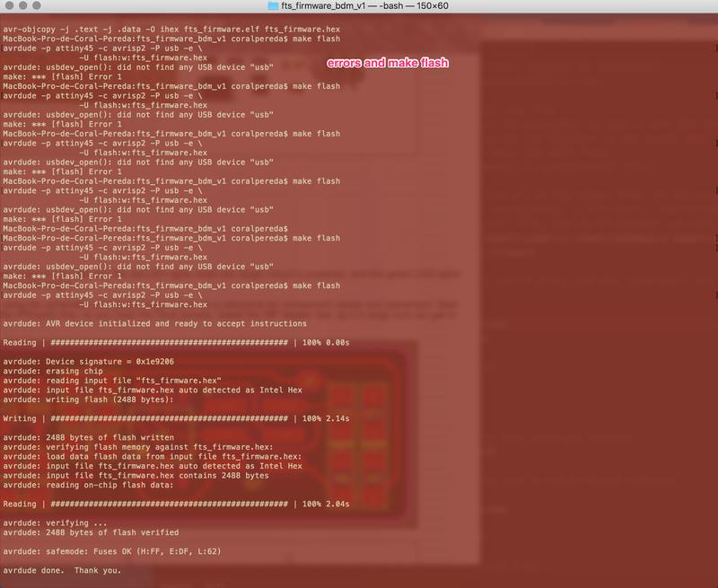
Task: Click line '2488 bytes of flash written'
Action: point(88,438)
